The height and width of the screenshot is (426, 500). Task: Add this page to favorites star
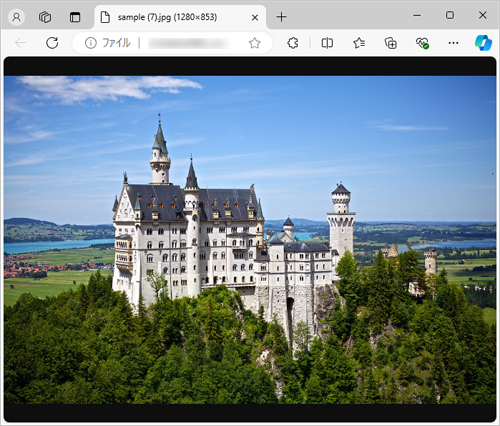point(254,43)
